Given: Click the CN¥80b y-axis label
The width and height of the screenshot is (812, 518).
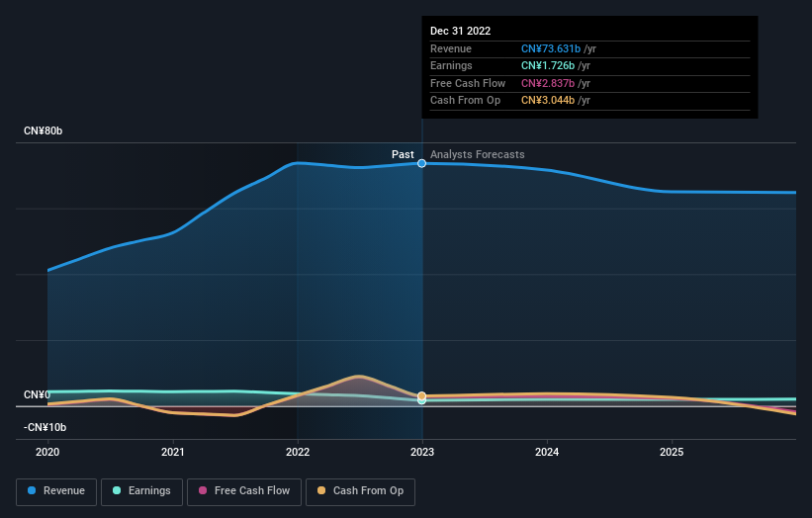Looking at the screenshot, I should [x=43, y=130].
